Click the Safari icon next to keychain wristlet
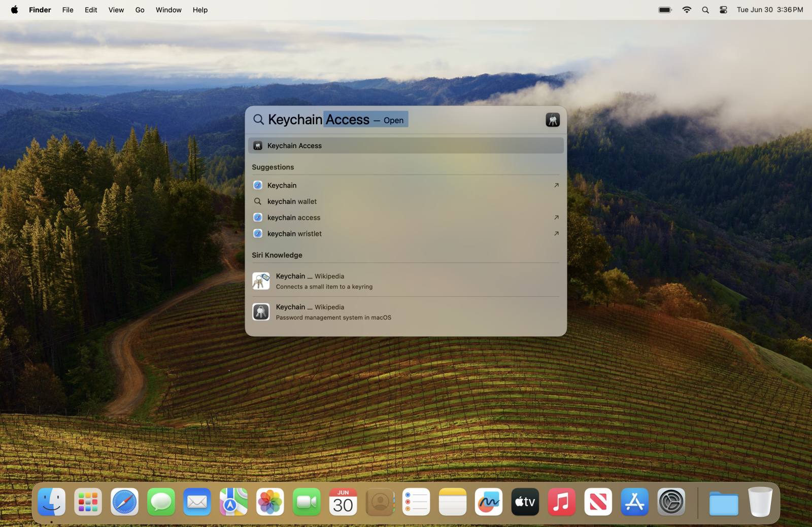The height and width of the screenshot is (527, 812). click(x=258, y=234)
